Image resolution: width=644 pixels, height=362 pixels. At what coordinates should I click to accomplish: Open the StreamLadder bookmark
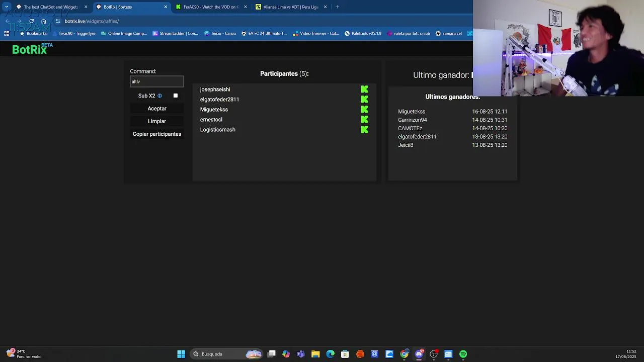point(175,34)
